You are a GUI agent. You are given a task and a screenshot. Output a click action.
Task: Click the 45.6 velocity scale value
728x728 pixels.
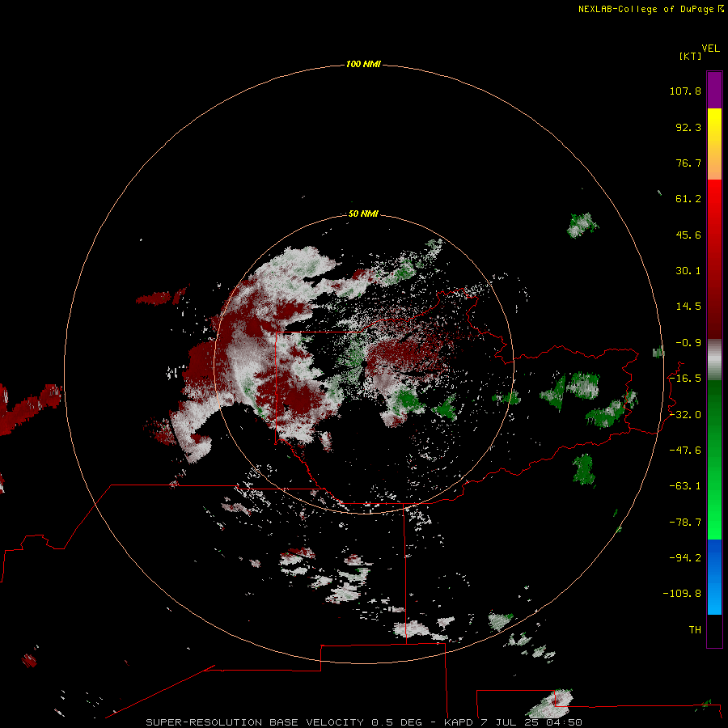pos(688,235)
